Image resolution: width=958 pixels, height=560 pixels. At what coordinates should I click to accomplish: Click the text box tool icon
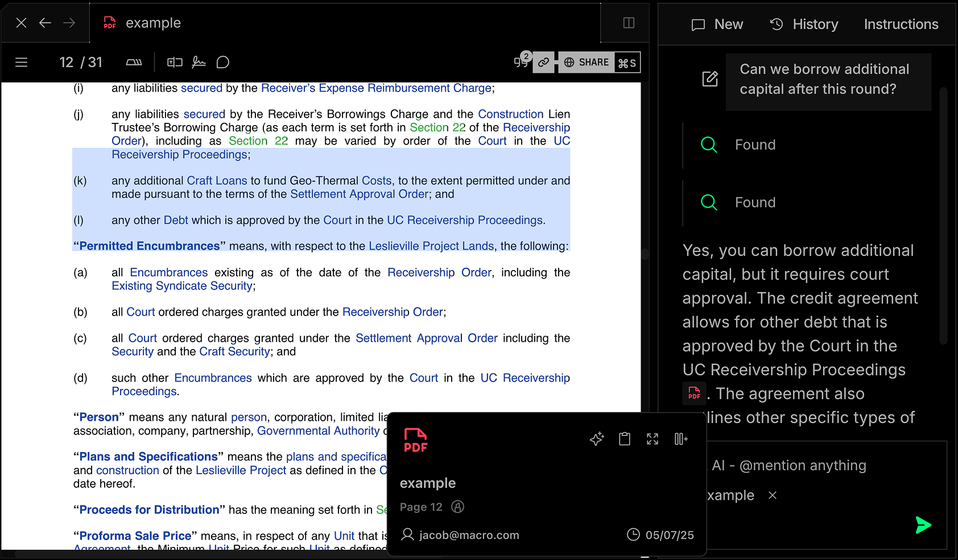(175, 63)
